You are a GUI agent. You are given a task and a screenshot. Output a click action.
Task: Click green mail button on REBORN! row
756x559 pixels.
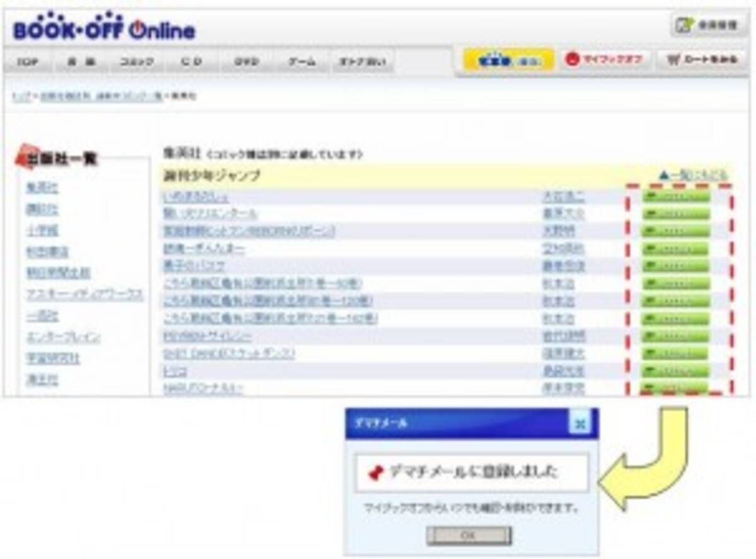(x=675, y=231)
